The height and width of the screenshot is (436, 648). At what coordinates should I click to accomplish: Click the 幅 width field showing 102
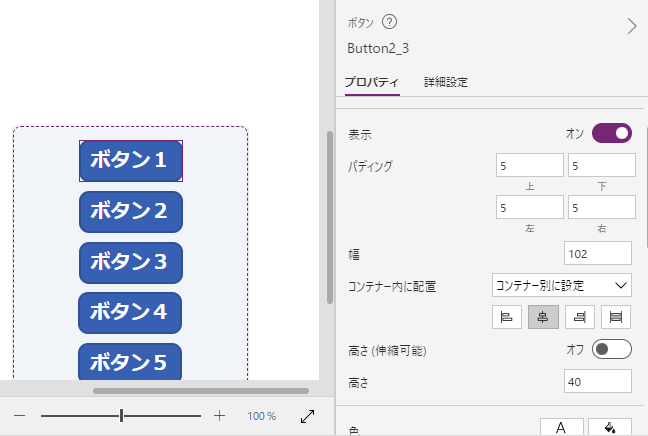pos(598,253)
